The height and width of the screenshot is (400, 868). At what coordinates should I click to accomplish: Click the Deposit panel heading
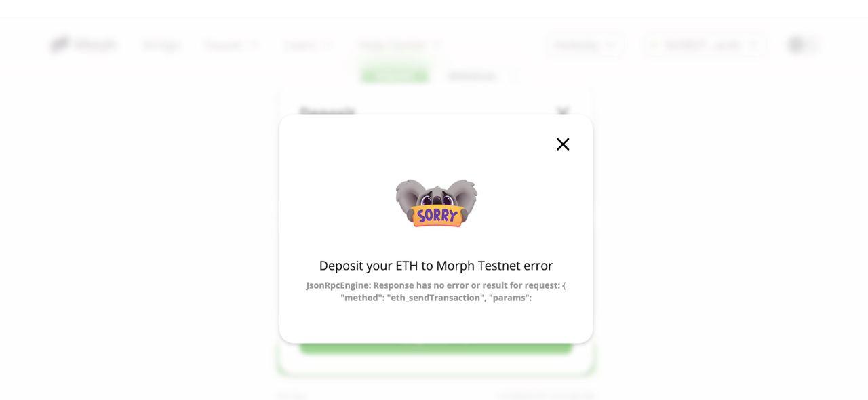tap(328, 111)
